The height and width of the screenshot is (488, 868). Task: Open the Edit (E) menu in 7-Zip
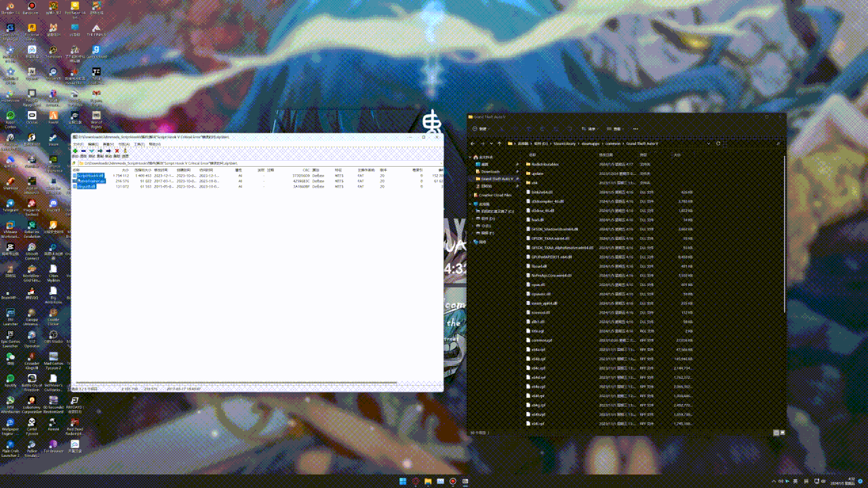pyautogui.click(x=93, y=144)
